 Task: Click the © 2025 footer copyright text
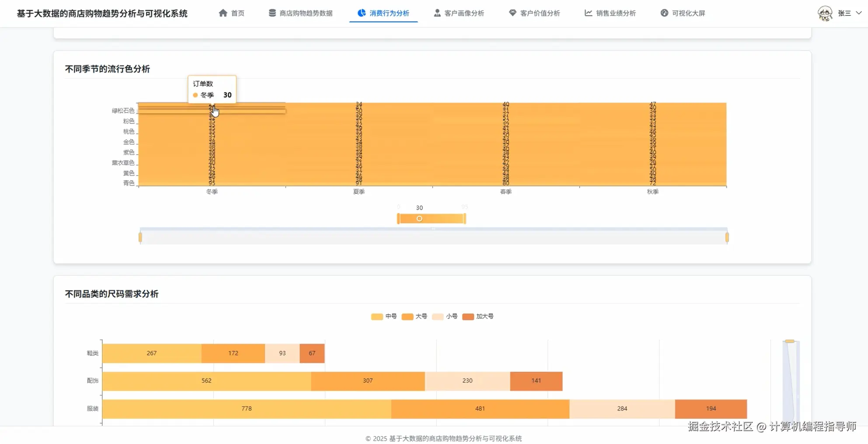tap(444, 439)
